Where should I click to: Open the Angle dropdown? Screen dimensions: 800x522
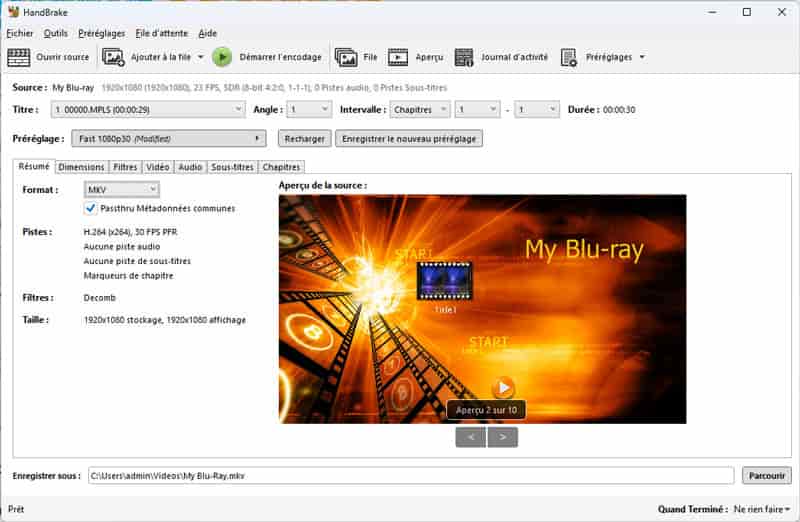[x=309, y=109]
